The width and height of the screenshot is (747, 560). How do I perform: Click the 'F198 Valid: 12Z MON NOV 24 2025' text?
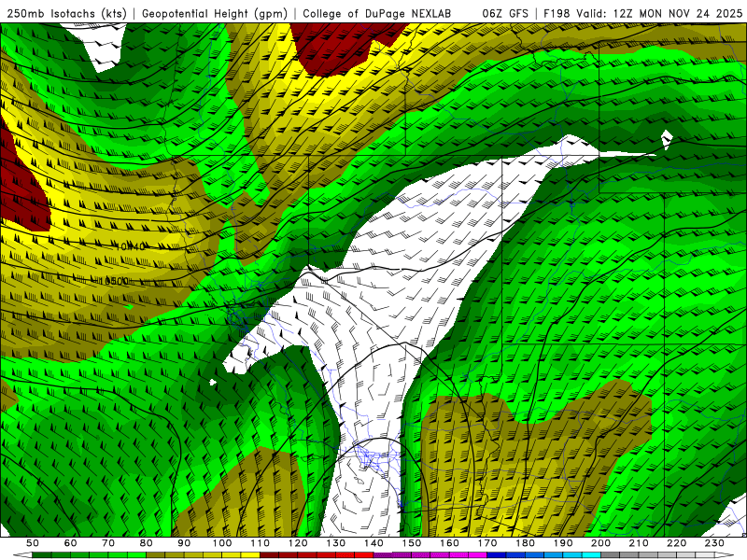point(642,13)
